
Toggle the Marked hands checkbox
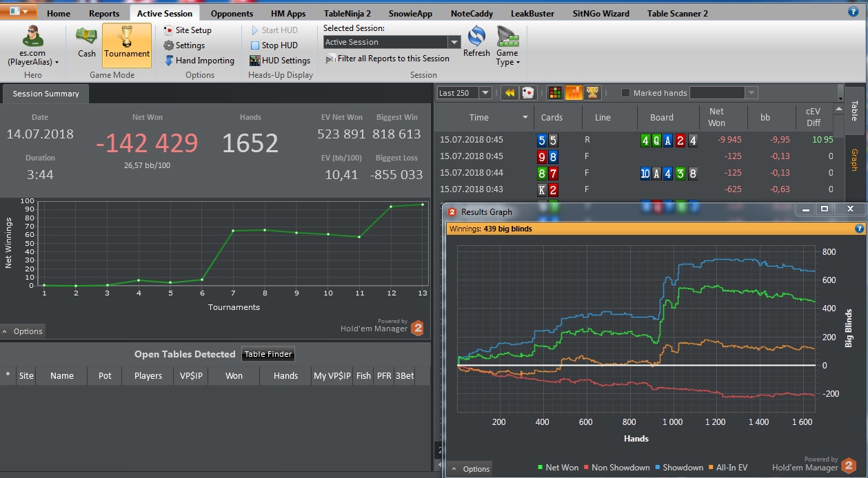[x=625, y=93]
